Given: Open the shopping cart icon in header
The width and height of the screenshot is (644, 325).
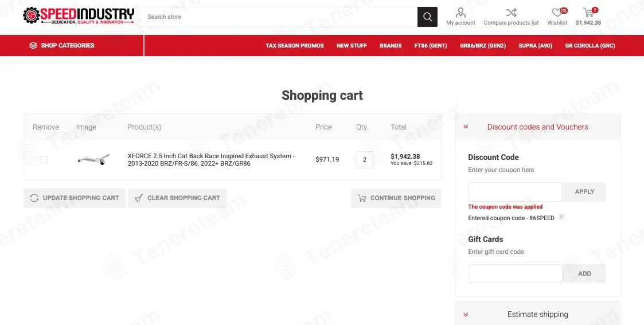Looking at the screenshot, I should click(x=588, y=12).
